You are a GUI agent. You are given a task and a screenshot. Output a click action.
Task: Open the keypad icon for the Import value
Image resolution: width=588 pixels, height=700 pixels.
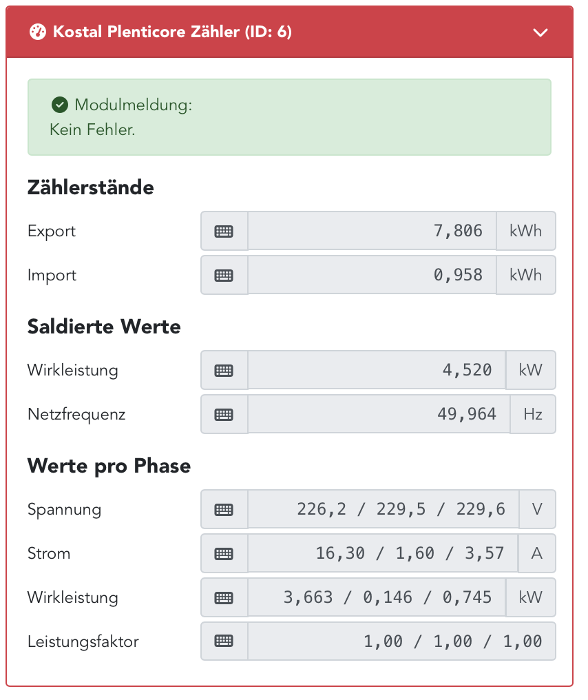click(x=224, y=275)
